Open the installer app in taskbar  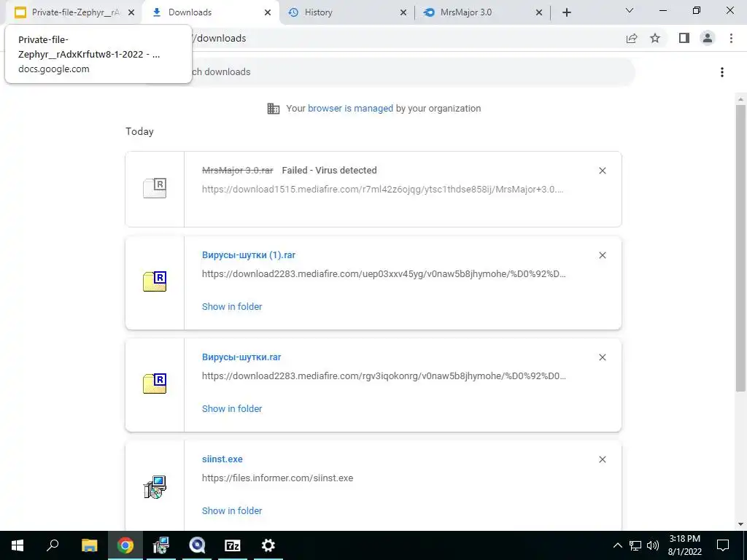[161, 545]
